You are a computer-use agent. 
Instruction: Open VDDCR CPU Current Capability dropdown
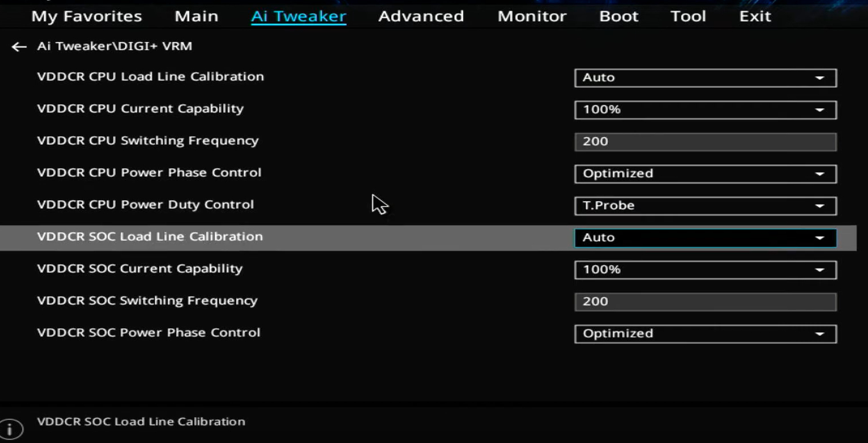point(705,109)
